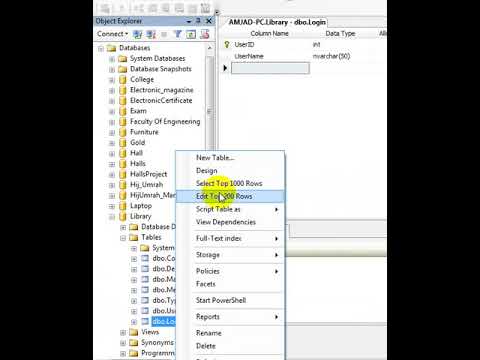Screen dimensions: 480x360
Task: Choose Select Top 1000 Rows
Action: point(229,183)
